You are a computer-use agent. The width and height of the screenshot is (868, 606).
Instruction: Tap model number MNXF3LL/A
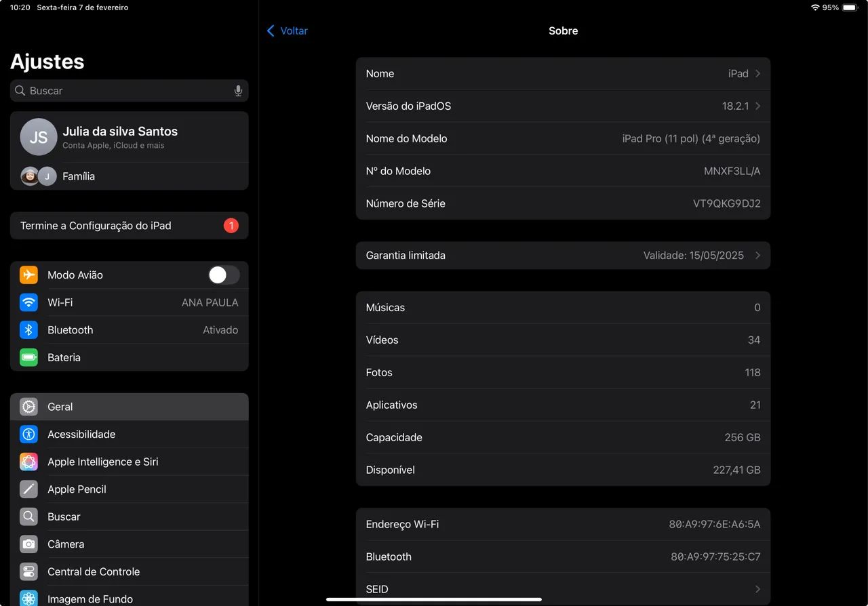[732, 171]
